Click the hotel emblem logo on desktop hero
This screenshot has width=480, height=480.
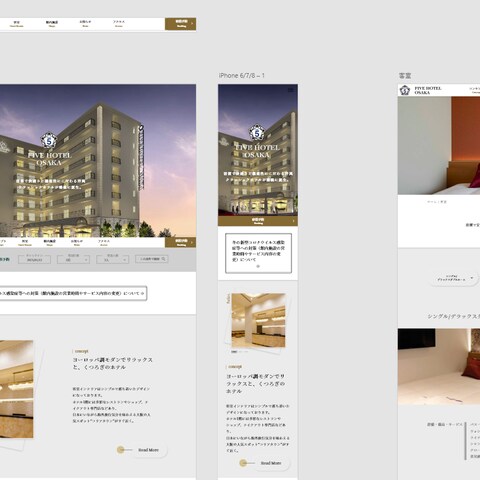49,140
